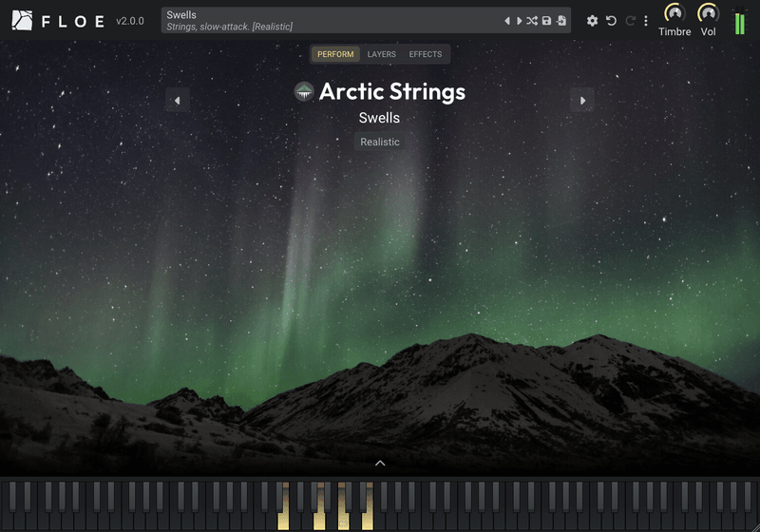Save the current preset with floppy icon

(x=547, y=21)
